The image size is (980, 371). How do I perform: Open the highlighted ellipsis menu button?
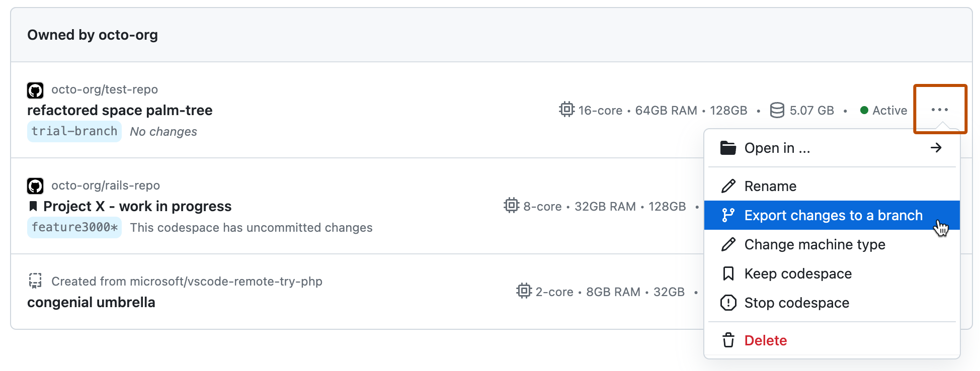pyautogui.click(x=940, y=109)
